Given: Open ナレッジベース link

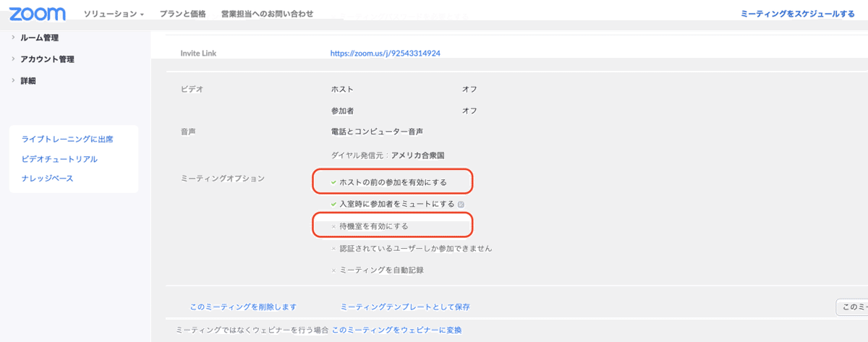Looking at the screenshot, I should coord(47,178).
